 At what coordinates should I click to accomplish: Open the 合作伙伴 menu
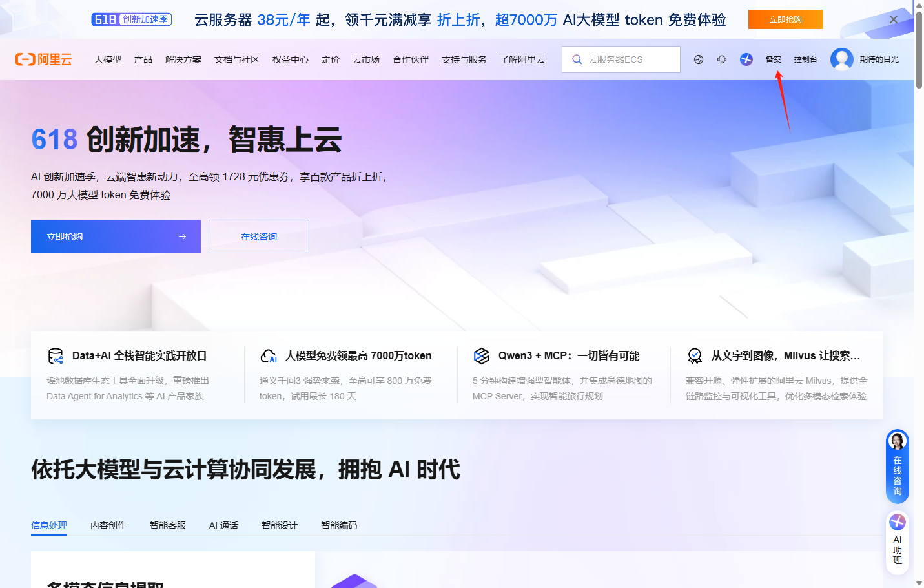[411, 59]
